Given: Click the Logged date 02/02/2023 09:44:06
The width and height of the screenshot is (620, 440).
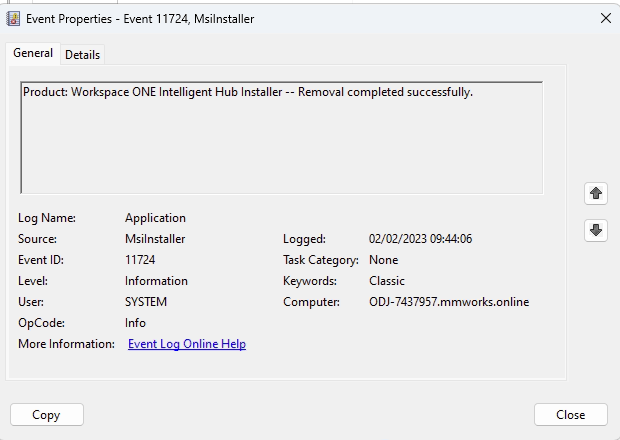Looking at the screenshot, I should point(420,239).
